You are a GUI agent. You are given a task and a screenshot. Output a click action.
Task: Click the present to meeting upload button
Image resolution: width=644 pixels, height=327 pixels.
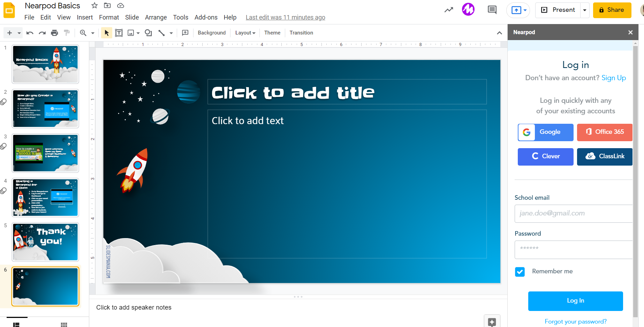click(518, 10)
